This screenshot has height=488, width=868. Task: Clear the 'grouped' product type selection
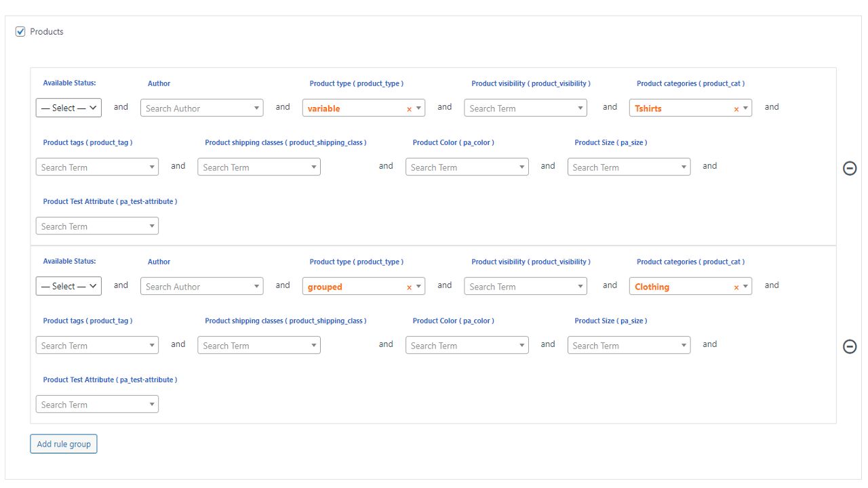pos(409,287)
